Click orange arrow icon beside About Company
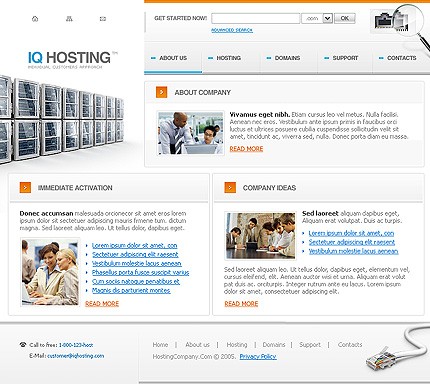This screenshot has width=430, height=384. coord(161,92)
